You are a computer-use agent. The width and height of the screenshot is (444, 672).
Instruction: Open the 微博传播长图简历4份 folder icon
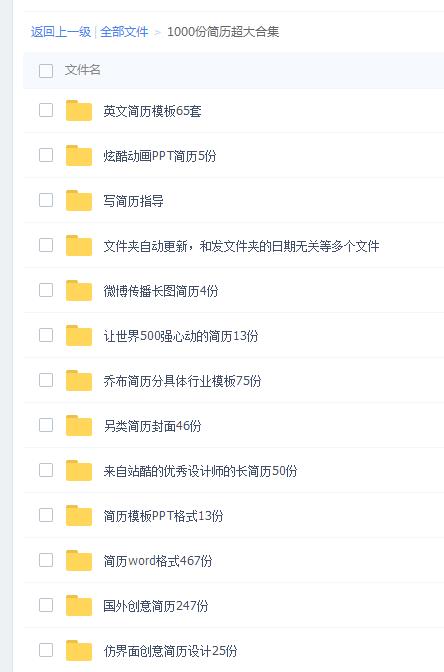pyautogui.click(x=79, y=291)
